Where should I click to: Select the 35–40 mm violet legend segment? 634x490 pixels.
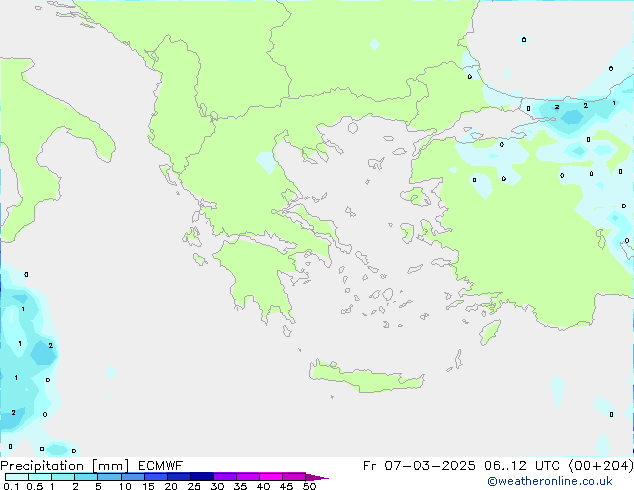(x=248, y=477)
